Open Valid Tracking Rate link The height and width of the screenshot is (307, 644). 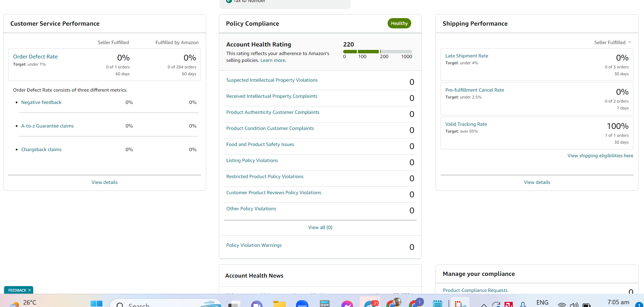coord(466,124)
